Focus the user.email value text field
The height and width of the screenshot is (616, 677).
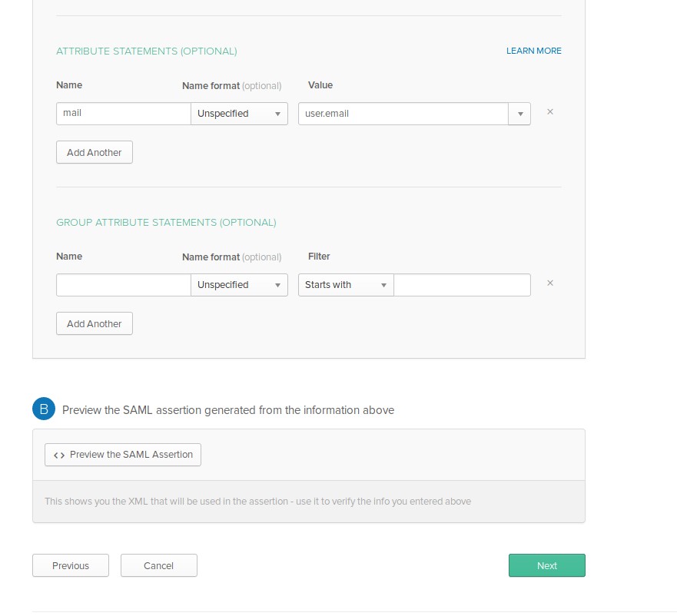point(403,114)
